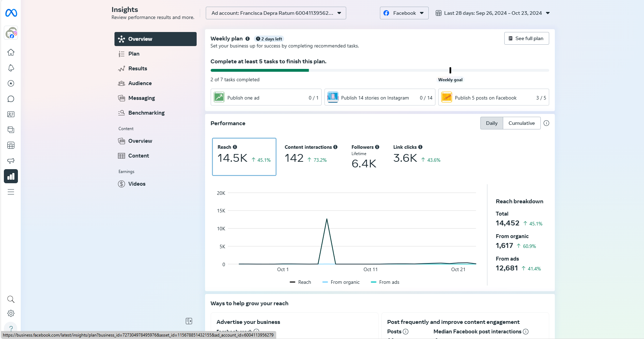Open Publish one ad task card

click(266, 97)
